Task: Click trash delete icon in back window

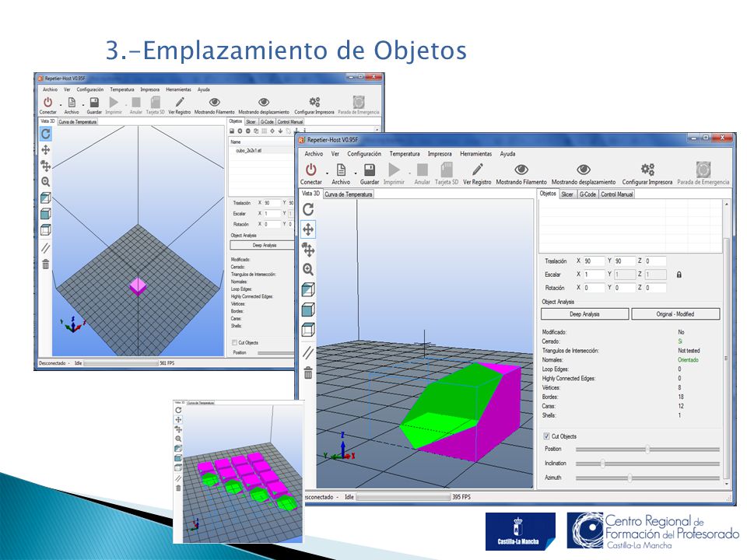Action: [x=46, y=264]
